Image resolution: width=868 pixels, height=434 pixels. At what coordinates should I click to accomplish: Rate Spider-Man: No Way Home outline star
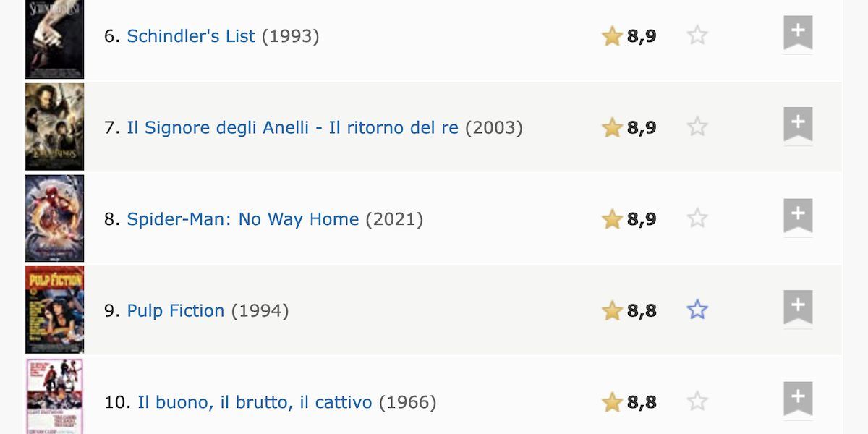697,218
